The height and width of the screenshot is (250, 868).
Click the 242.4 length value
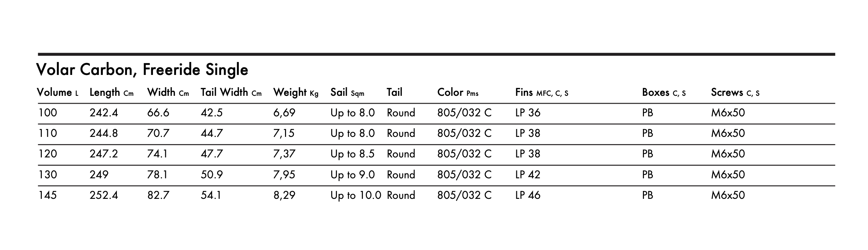coord(104,113)
